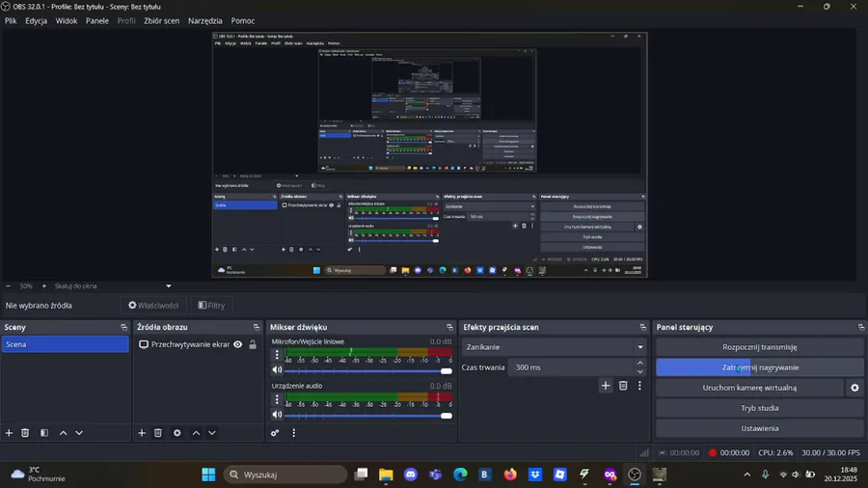Toggle lock on Przechwytywanie ekranu source
The width and height of the screenshot is (868, 488).
253,344
